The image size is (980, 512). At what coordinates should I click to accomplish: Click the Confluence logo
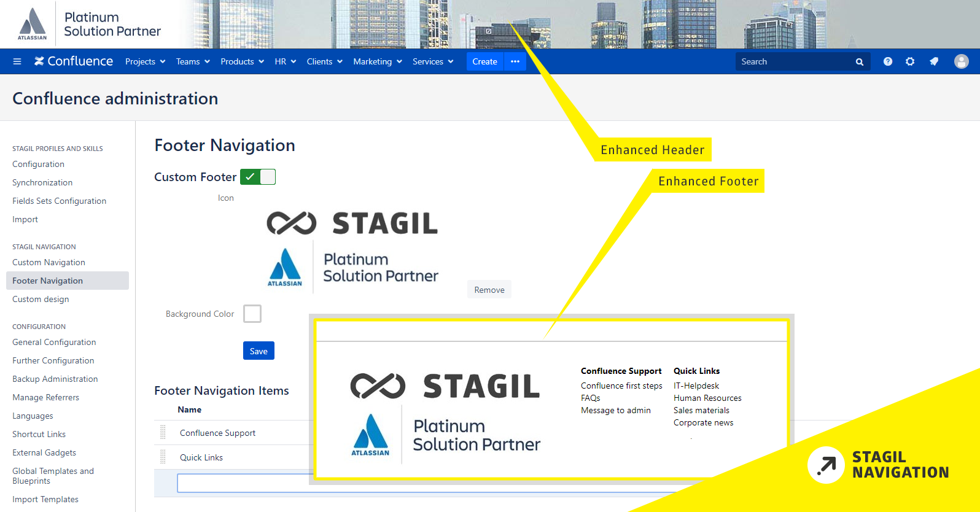click(x=74, y=61)
